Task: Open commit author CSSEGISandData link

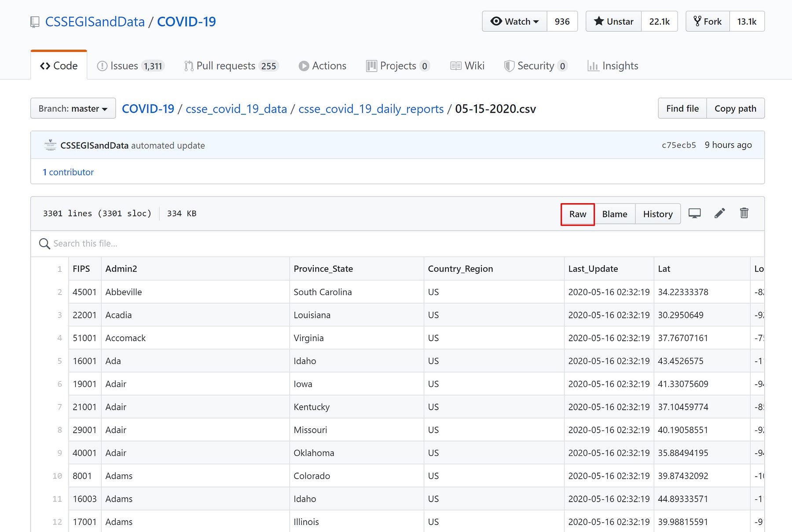Action: pos(95,146)
